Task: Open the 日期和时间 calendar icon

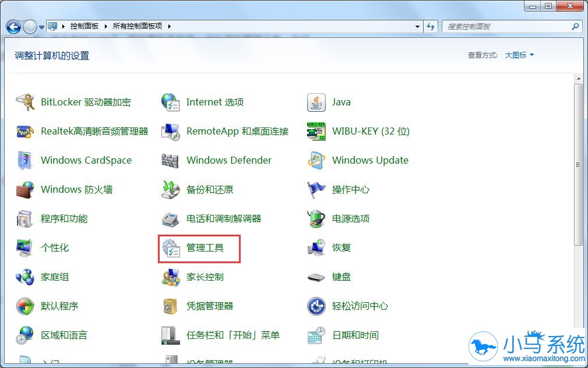Action: (x=316, y=335)
